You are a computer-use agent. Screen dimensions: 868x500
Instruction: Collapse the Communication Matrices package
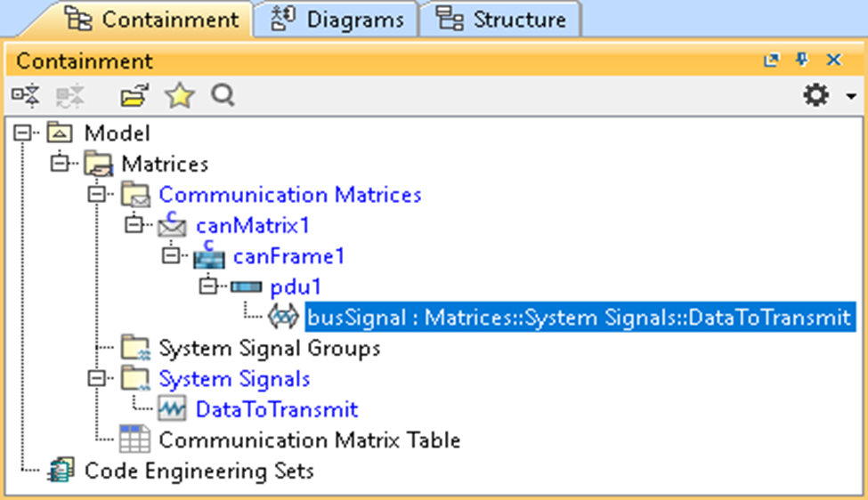pyautogui.click(x=96, y=194)
